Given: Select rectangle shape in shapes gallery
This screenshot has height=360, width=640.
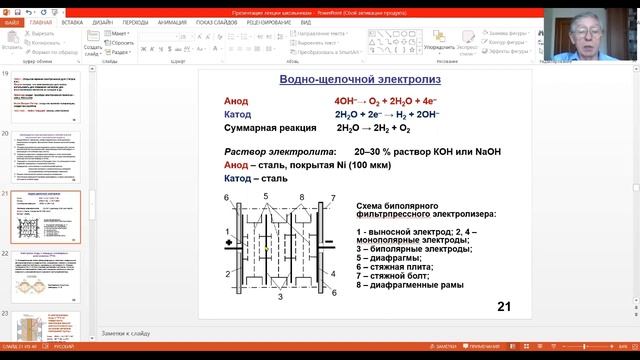Looking at the screenshot, I should tap(396, 34).
